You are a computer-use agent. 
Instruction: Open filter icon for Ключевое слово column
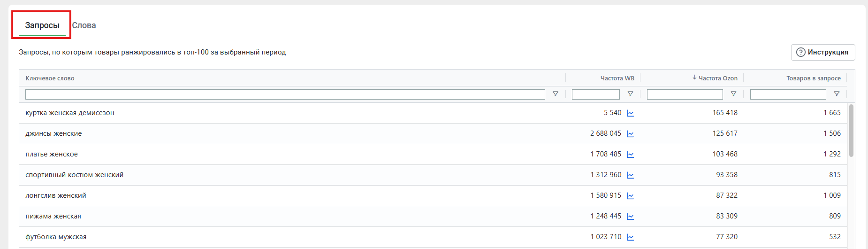(x=556, y=94)
